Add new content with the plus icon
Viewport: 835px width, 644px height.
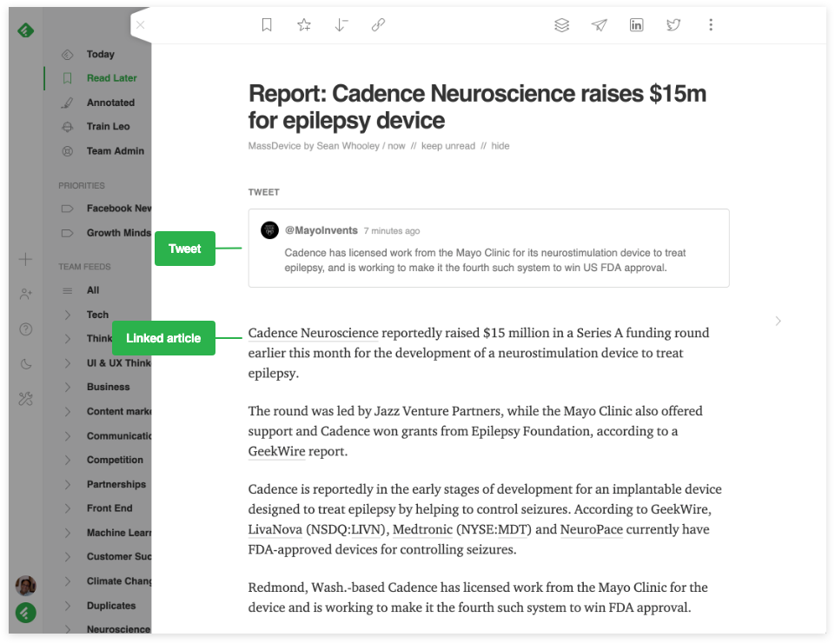[25, 259]
